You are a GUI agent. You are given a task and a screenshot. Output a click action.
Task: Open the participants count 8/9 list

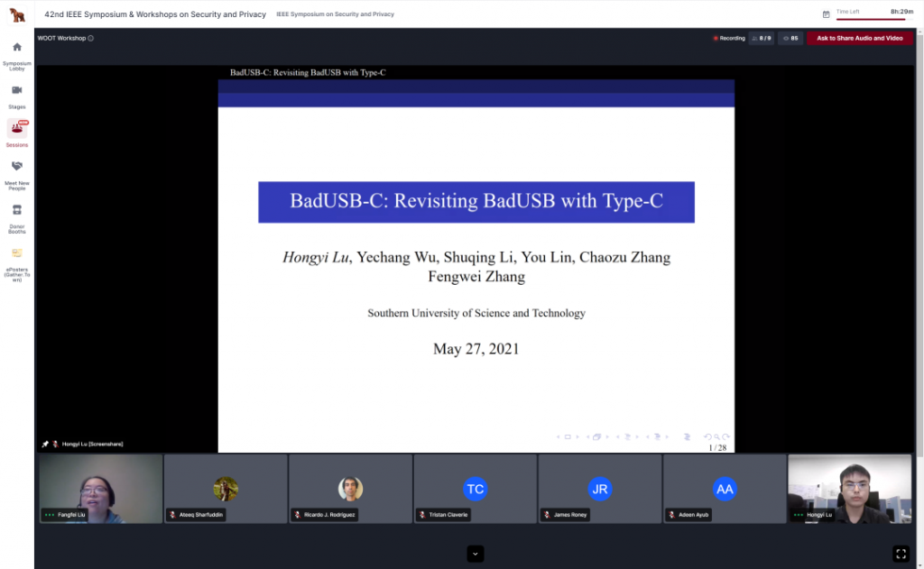[x=762, y=39]
